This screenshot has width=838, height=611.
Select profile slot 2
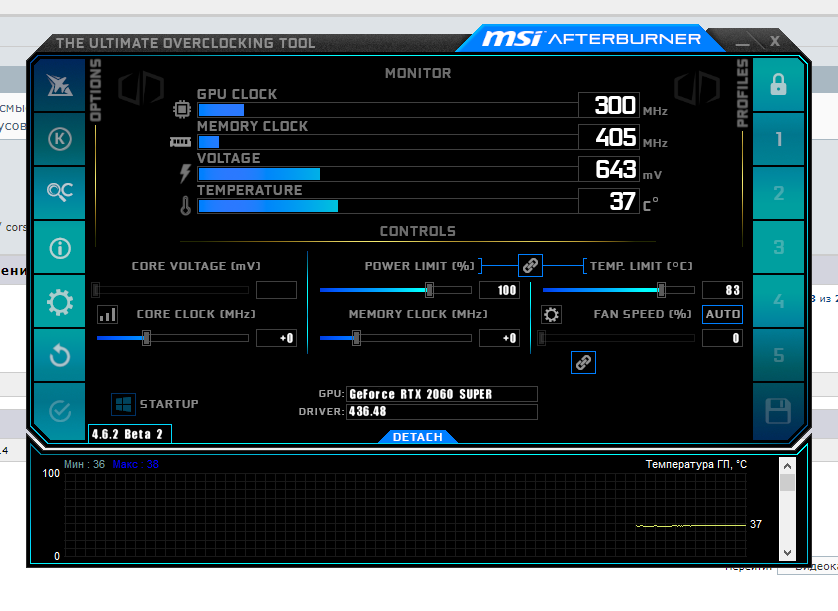[x=778, y=193]
